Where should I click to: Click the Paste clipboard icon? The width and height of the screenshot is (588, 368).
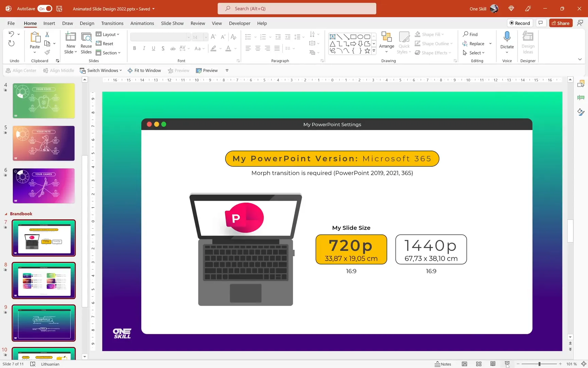(x=35, y=37)
